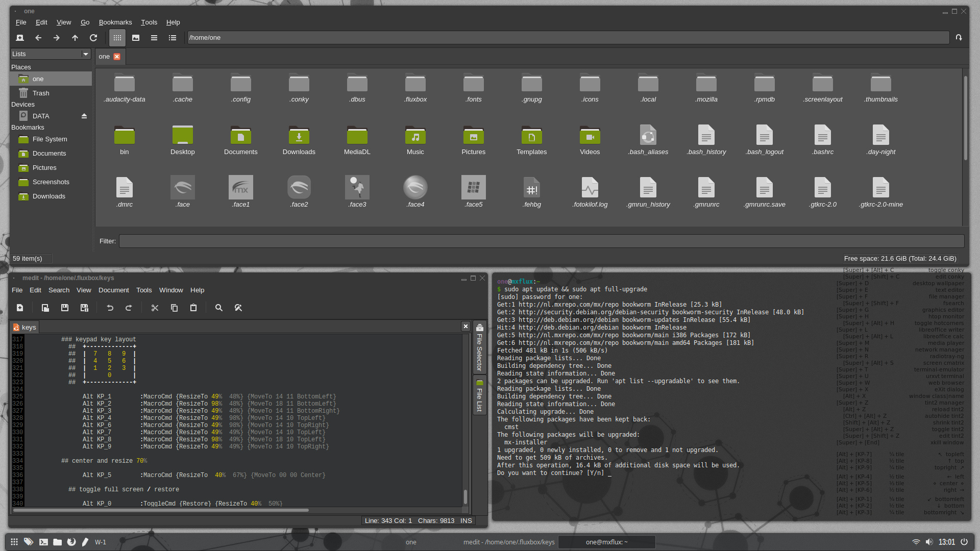Open medit Window menu
The height and width of the screenshot is (551, 980).
click(x=171, y=290)
